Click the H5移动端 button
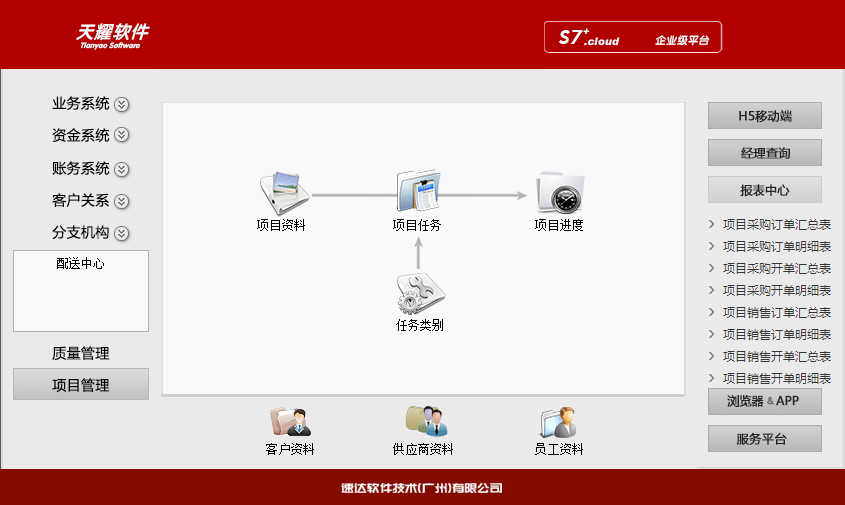This screenshot has height=505, width=845. pyautogui.click(x=765, y=116)
